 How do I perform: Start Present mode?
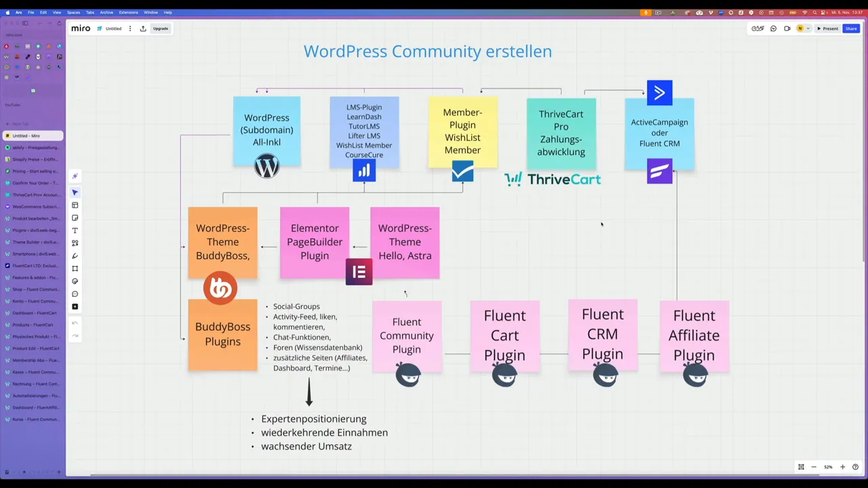pos(830,28)
